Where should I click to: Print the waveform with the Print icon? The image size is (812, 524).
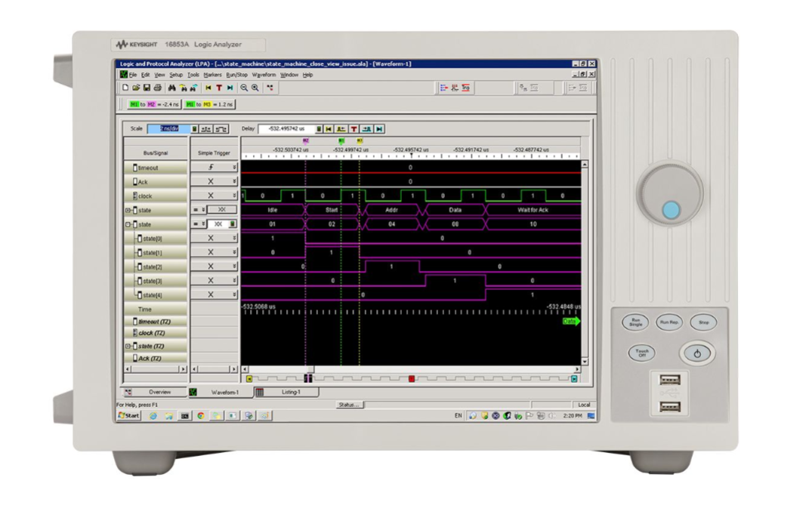(159, 87)
